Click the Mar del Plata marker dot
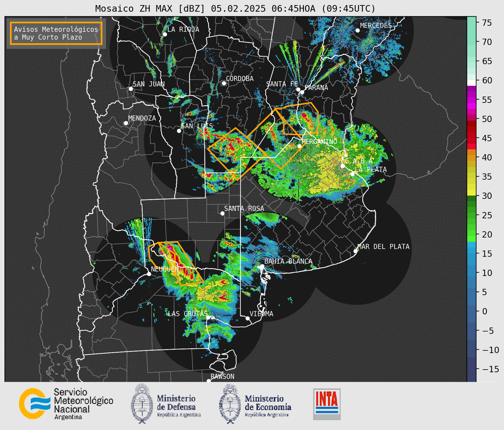Image resolution: width=504 pixels, height=430 pixels. click(x=356, y=251)
